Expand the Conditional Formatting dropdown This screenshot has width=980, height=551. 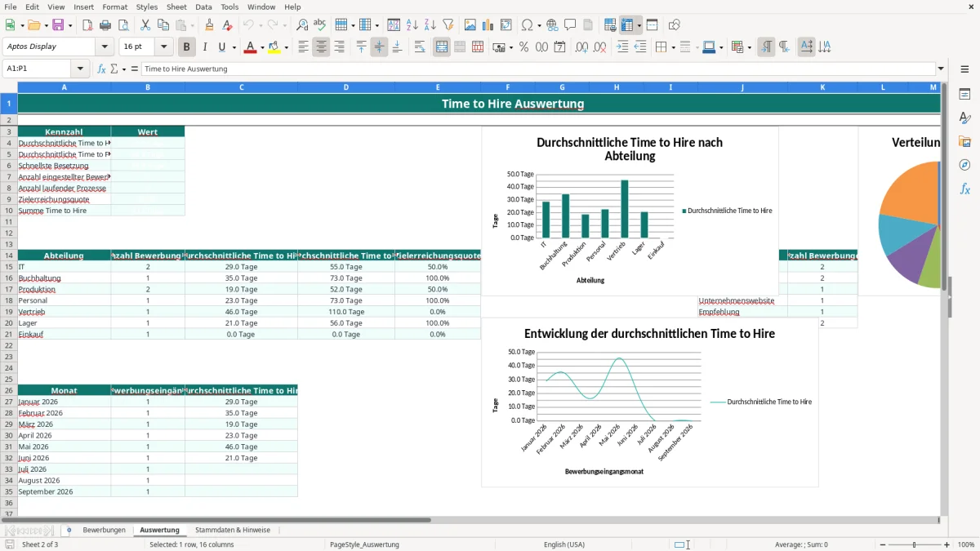click(x=749, y=47)
